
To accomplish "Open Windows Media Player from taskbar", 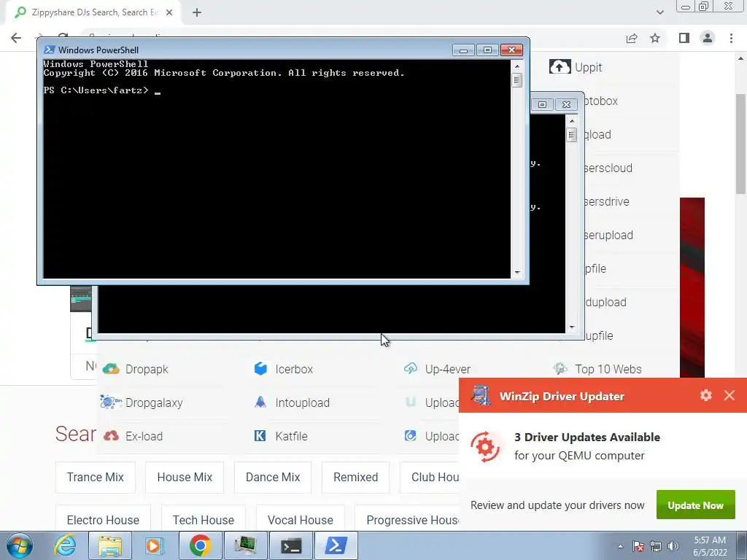I will click(154, 545).
